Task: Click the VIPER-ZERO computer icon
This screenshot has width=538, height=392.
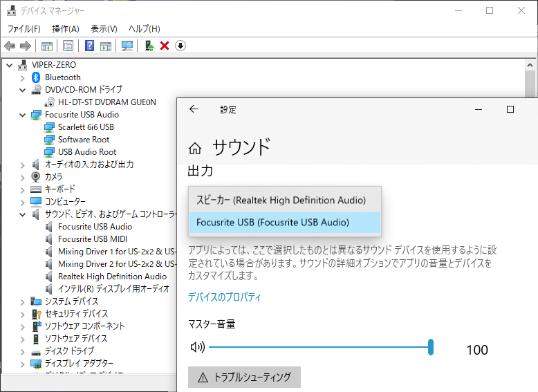Action: (23, 65)
